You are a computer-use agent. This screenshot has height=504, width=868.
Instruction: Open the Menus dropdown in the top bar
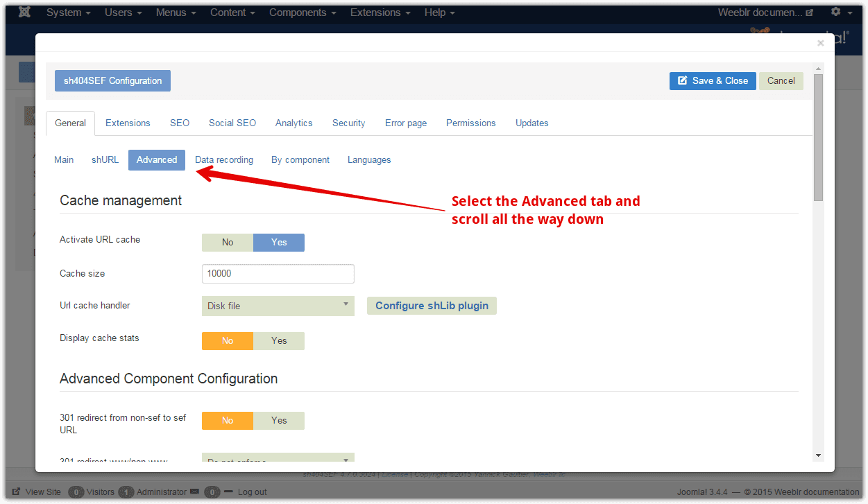pyautogui.click(x=176, y=12)
